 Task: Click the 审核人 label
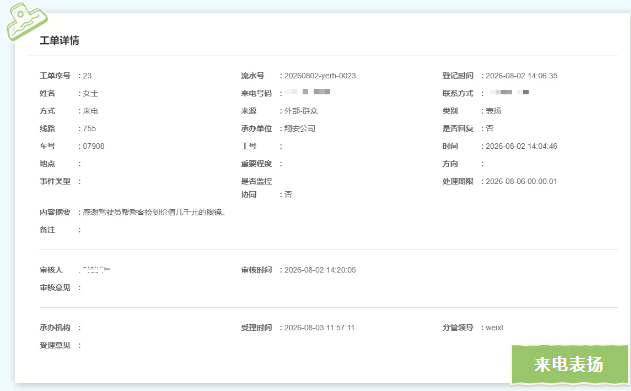(51, 270)
